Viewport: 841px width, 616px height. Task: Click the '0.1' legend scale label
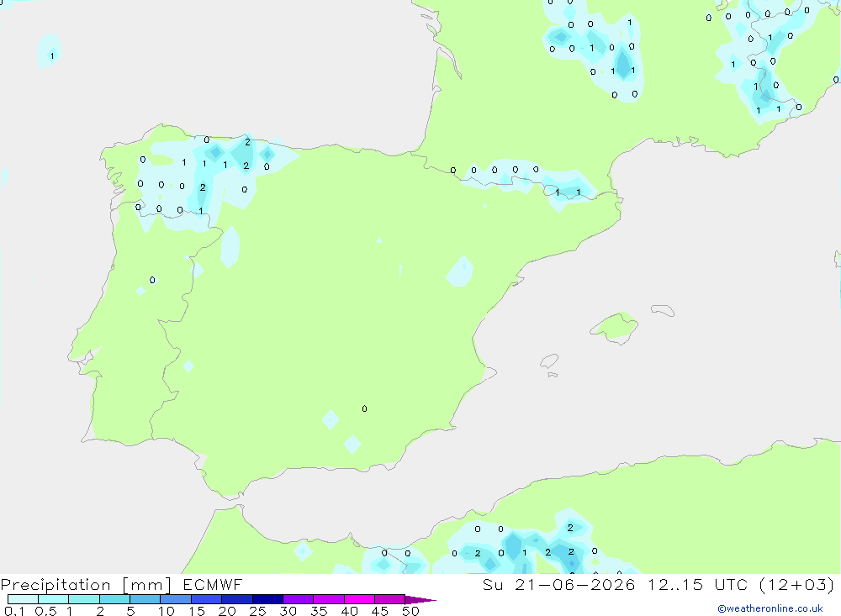point(14,611)
